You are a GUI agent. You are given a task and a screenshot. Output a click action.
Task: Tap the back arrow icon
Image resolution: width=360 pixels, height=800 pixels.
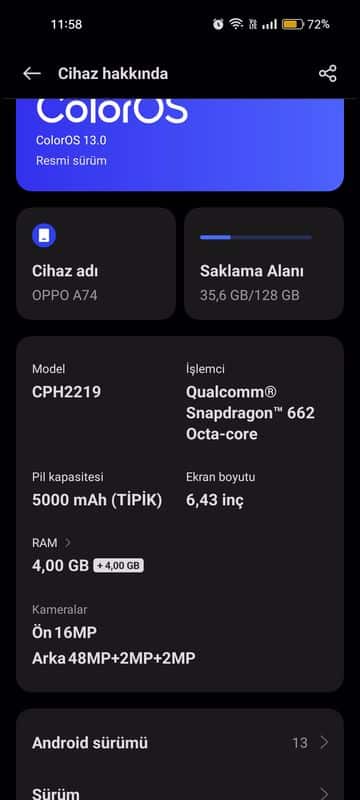tap(32, 73)
